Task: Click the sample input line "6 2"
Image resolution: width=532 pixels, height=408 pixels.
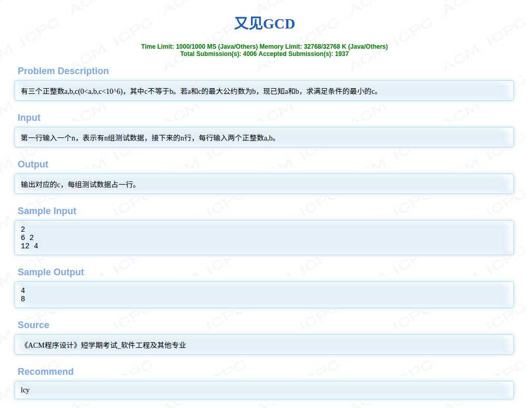Action: pos(27,238)
